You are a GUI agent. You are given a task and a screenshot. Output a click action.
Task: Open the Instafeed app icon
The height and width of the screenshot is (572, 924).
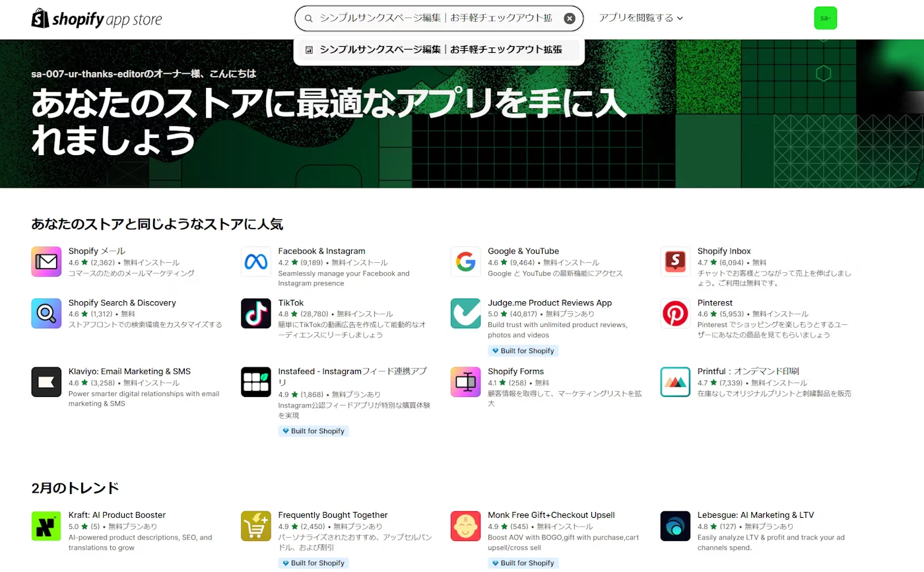point(256,382)
